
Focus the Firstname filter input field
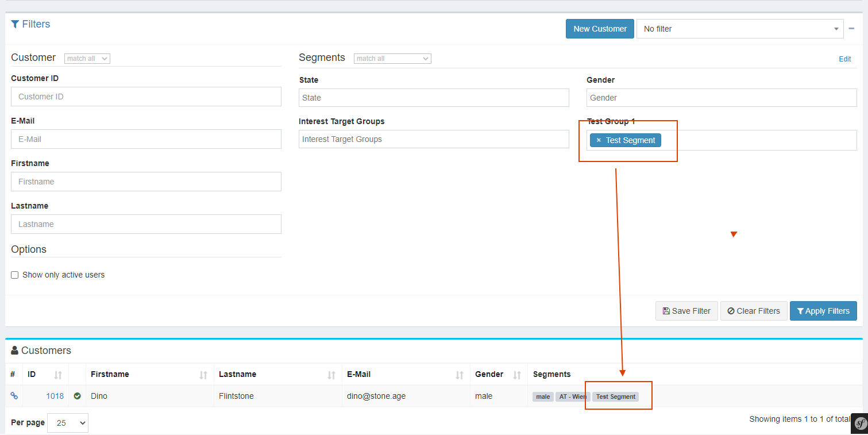pos(146,182)
